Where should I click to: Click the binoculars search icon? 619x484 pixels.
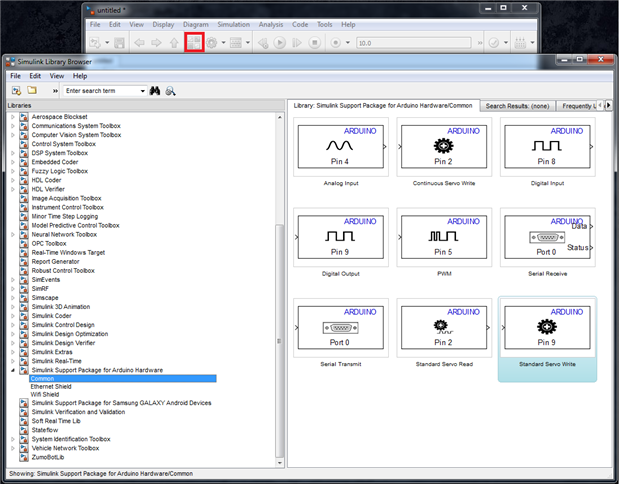point(155,91)
